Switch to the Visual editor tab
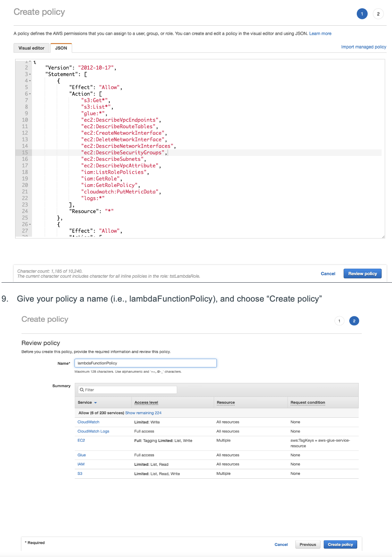This screenshot has height=557, width=392. pos(31,48)
